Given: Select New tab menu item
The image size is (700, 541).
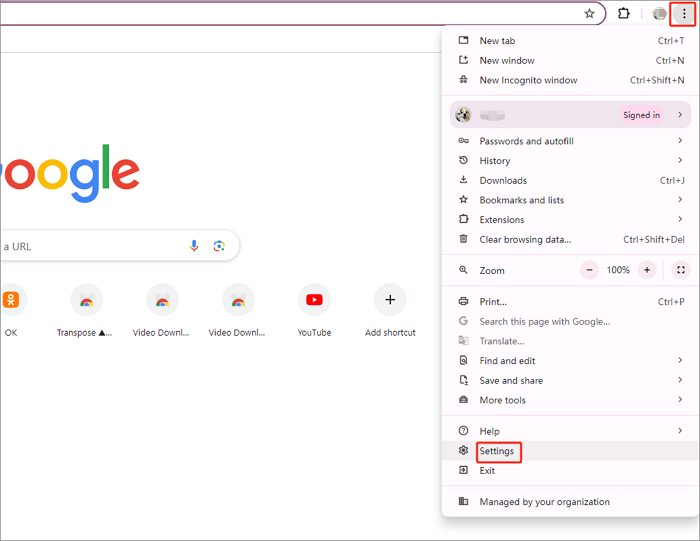Looking at the screenshot, I should tap(571, 41).
